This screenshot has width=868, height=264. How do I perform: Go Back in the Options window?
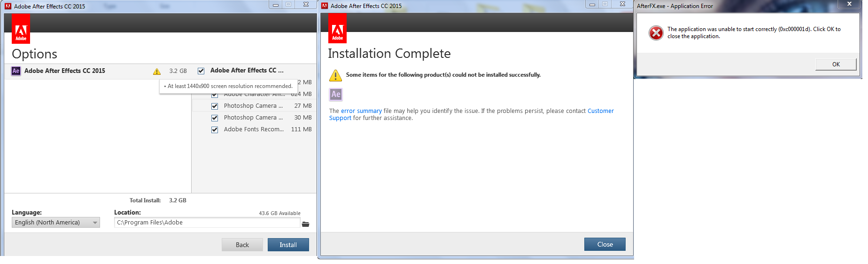pos(242,245)
